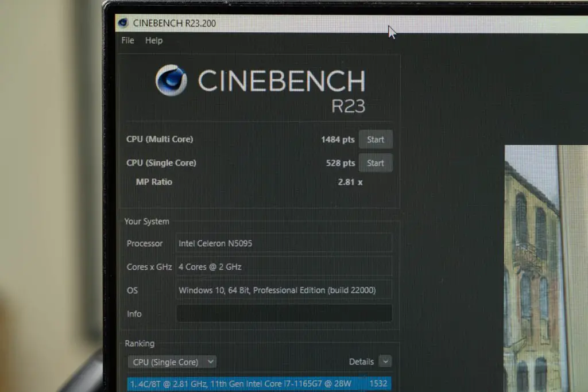
Task: Click the MP Ratio value 2.81 x
Action: point(350,182)
